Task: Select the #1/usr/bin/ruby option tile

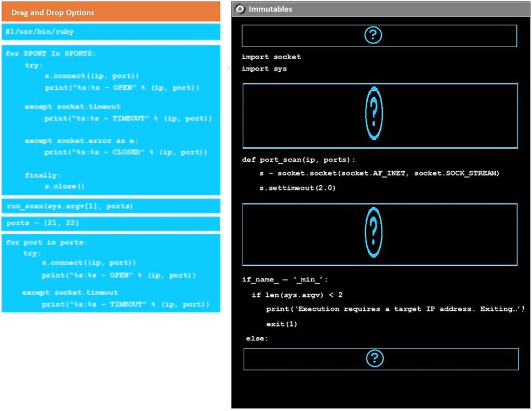Action: [x=110, y=32]
